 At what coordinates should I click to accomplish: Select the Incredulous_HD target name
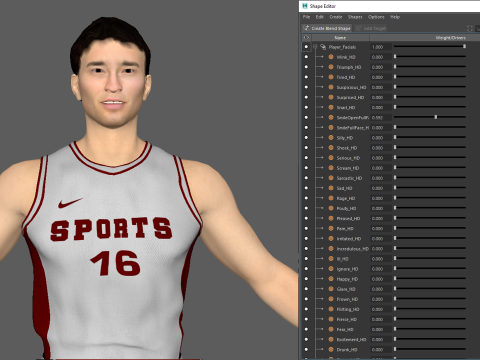click(x=352, y=249)
